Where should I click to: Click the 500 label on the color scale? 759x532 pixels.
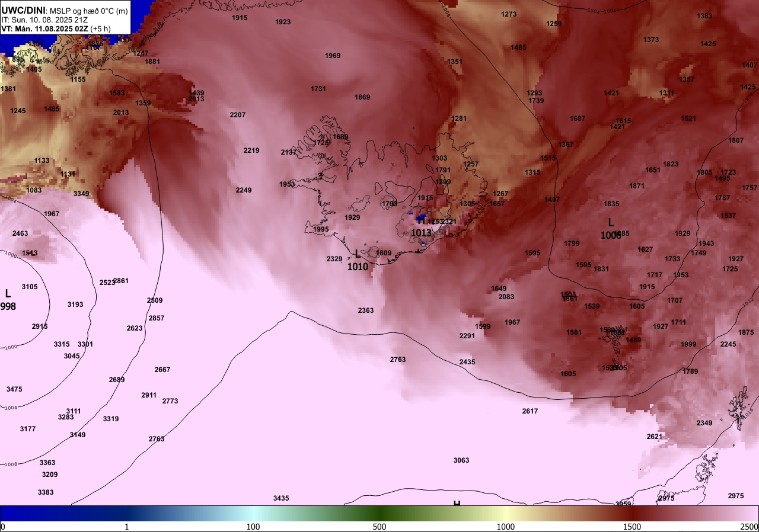pyautogui.click(x=379, y=527)
